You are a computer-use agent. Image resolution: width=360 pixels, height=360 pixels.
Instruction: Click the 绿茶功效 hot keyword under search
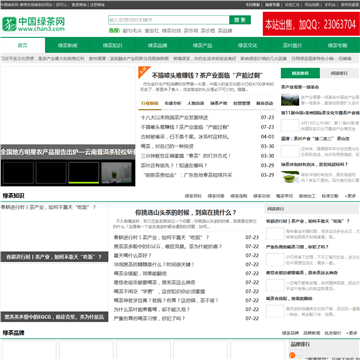(171, 31)
